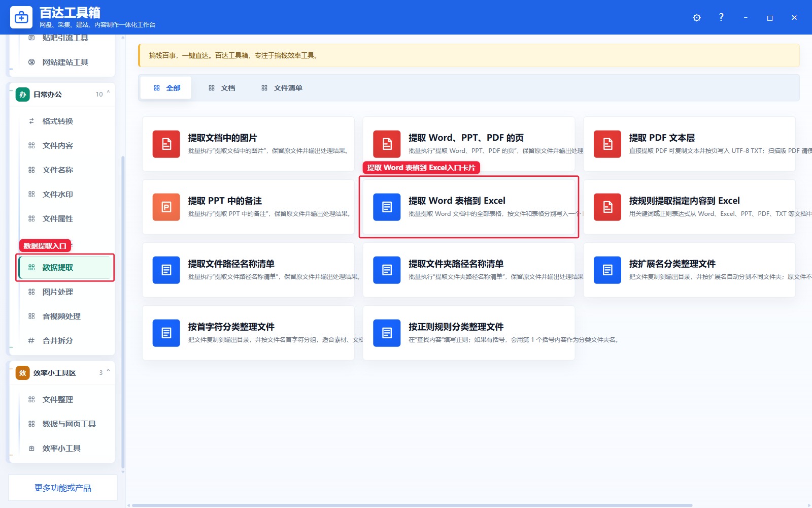Click the blue icon of 提取文件夹路径名称清单

pos(387,270)
